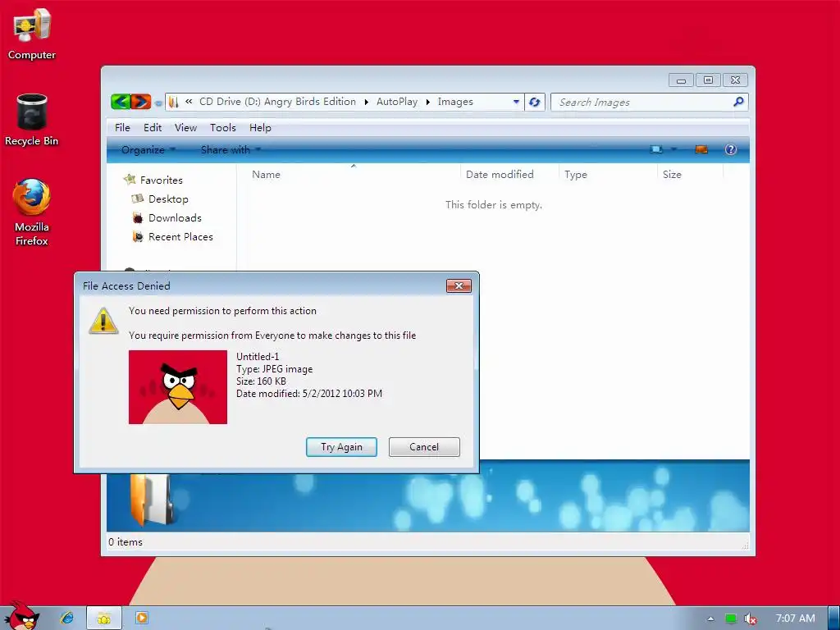Click the magnifier icon in the search box
Image resolution: width=840 pixels, height=630 pixels.
[x=738, y=101]
